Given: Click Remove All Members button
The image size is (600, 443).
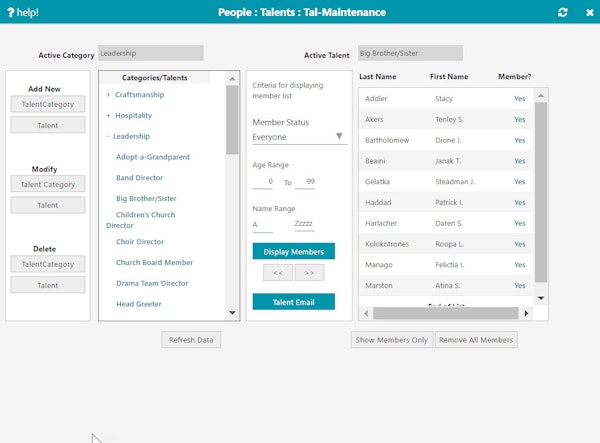Looking at the screenshot, I should pos(476,340).
